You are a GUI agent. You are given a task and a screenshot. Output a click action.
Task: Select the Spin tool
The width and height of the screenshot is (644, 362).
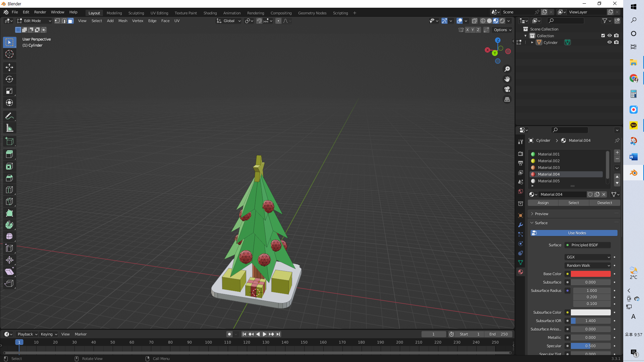coord(9,225)
